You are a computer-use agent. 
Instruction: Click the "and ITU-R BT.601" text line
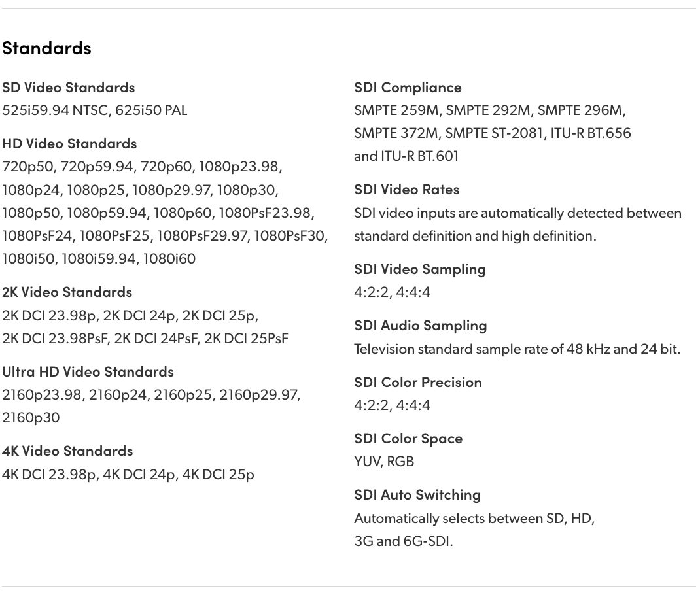(406, 156)
